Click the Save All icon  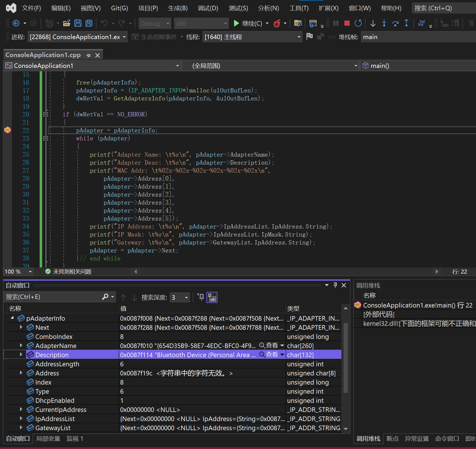tap(89, 23)
